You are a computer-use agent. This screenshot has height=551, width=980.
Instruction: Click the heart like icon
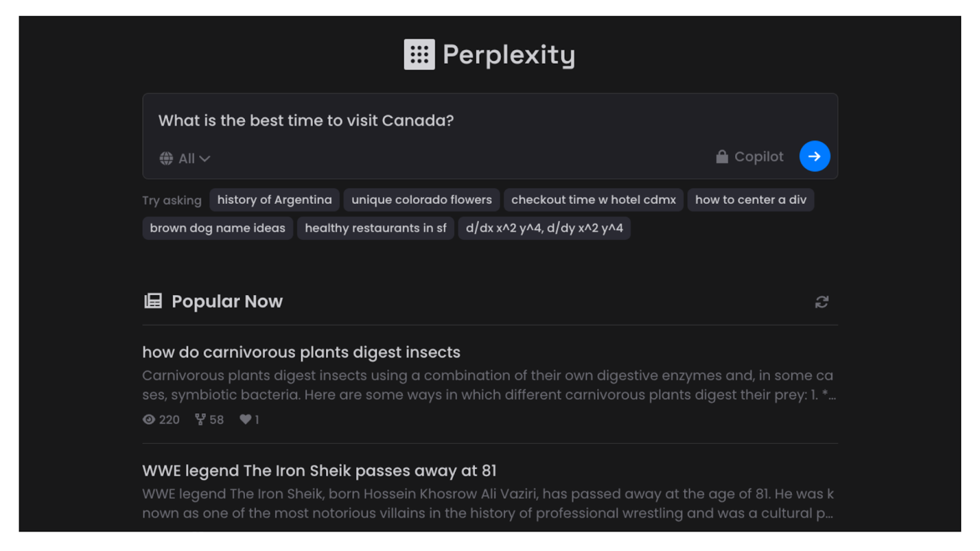[245, 419]
